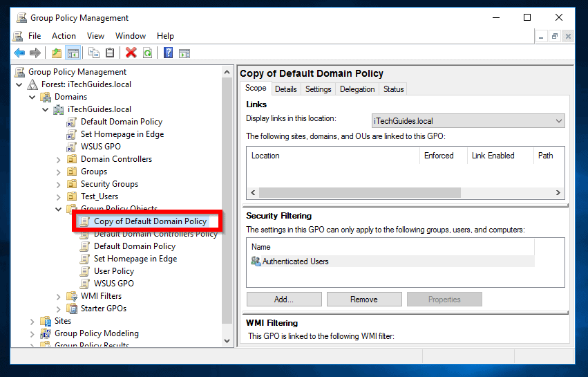Open the display links location dropdown
588x377 pixels.
558,121
